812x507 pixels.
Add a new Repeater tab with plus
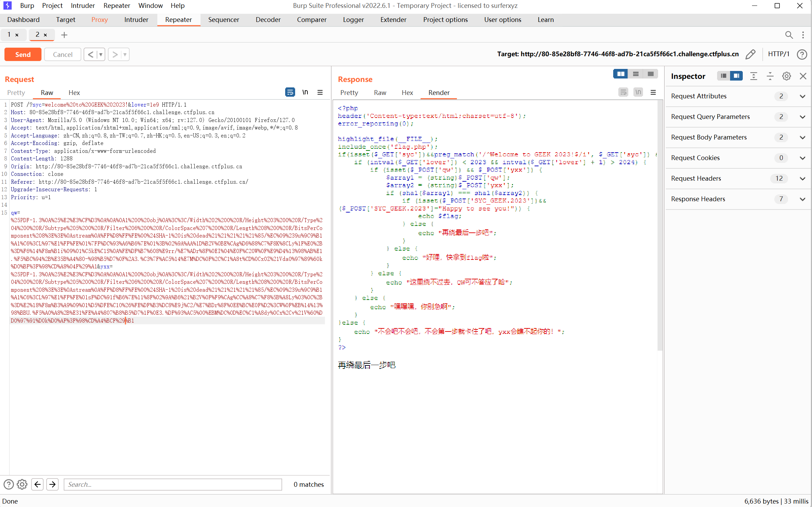(x=64, y=35)
